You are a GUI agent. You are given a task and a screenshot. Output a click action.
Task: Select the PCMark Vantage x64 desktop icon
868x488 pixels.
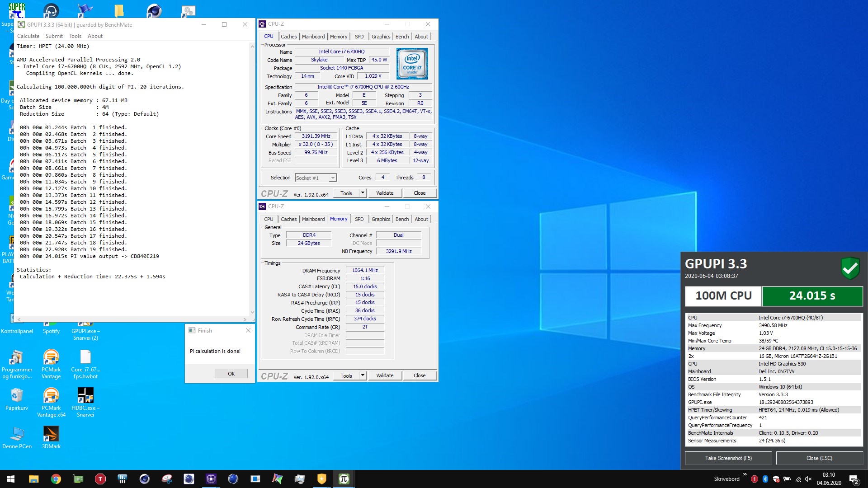(51, 403)
